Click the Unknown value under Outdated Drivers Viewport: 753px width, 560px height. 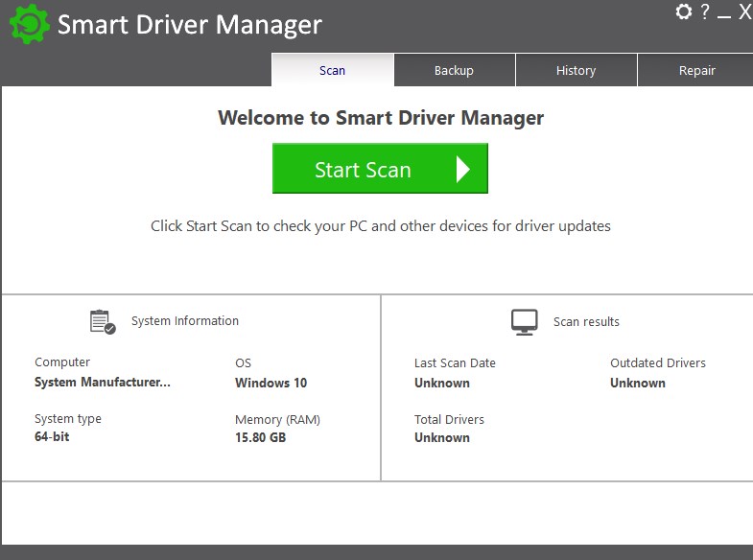[x=637, y=383]
